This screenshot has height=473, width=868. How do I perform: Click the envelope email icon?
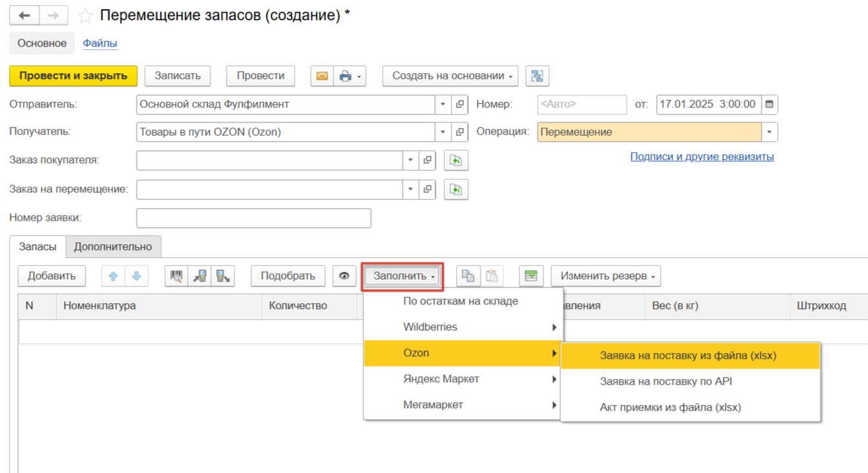coord(322,76)
